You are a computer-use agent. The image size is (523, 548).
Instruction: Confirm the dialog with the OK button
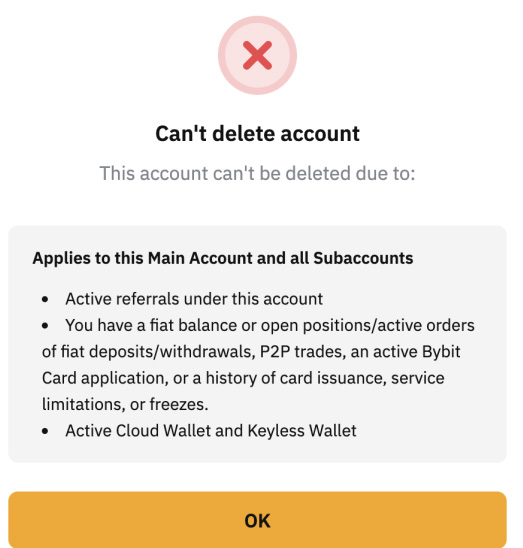point(257,519)
